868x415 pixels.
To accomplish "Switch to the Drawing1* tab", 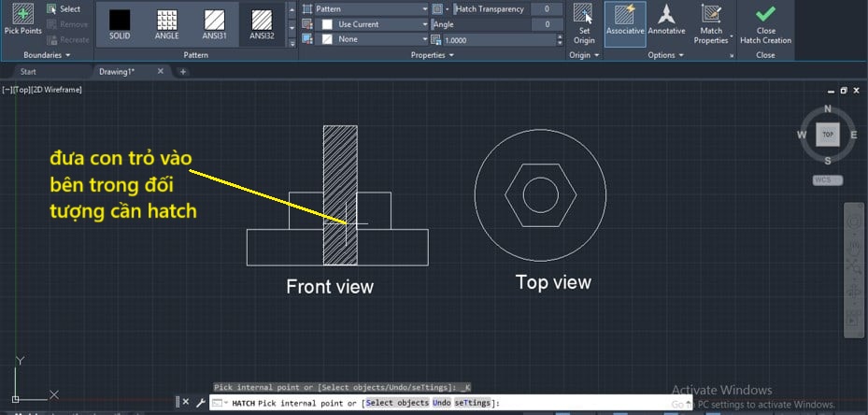I will (x=117, y=71).
